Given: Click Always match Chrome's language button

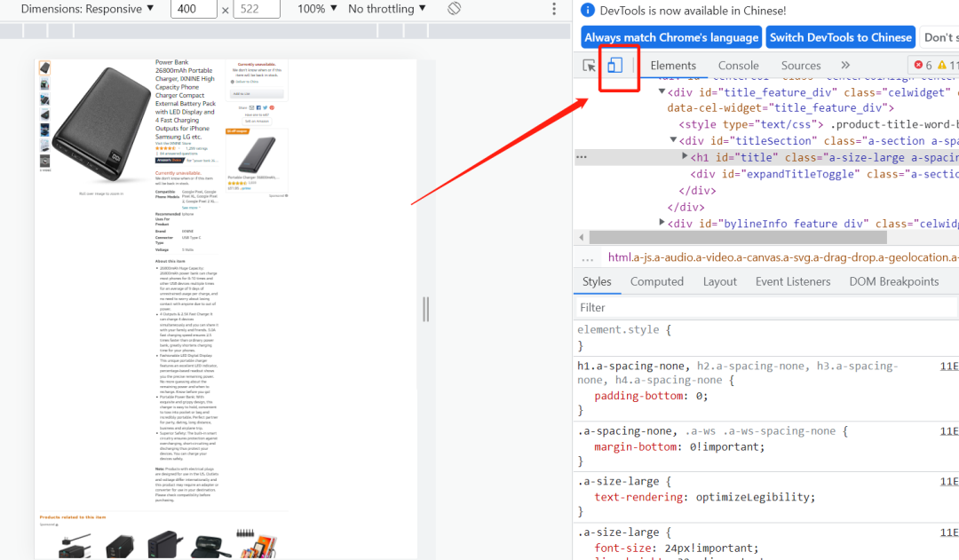Looking at the screenshot, I should (x=671, y=37).
